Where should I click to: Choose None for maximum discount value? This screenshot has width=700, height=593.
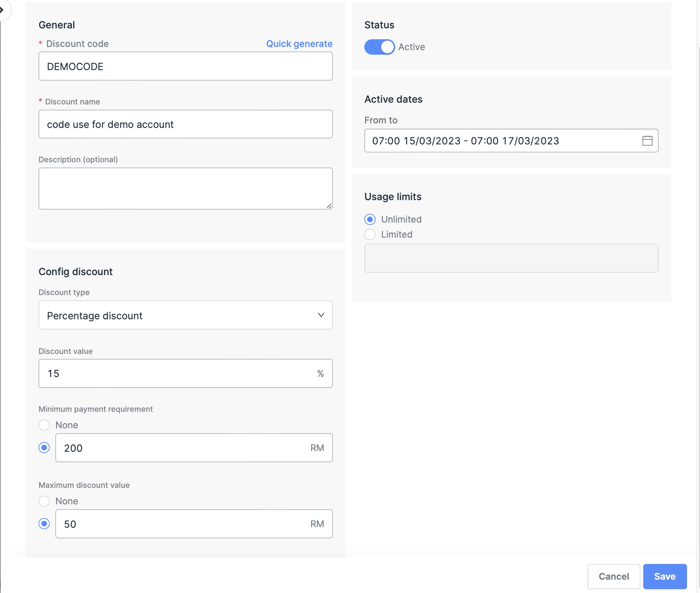click(x=44, y=501)
